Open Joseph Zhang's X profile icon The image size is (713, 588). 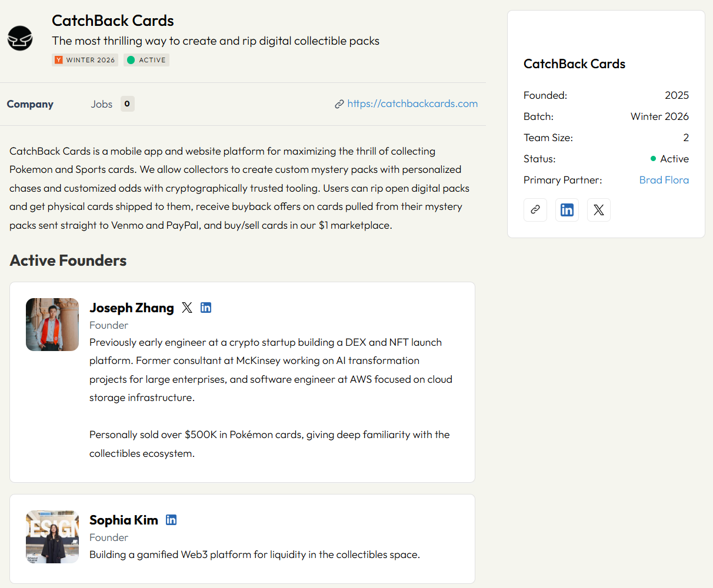[187, 308]
